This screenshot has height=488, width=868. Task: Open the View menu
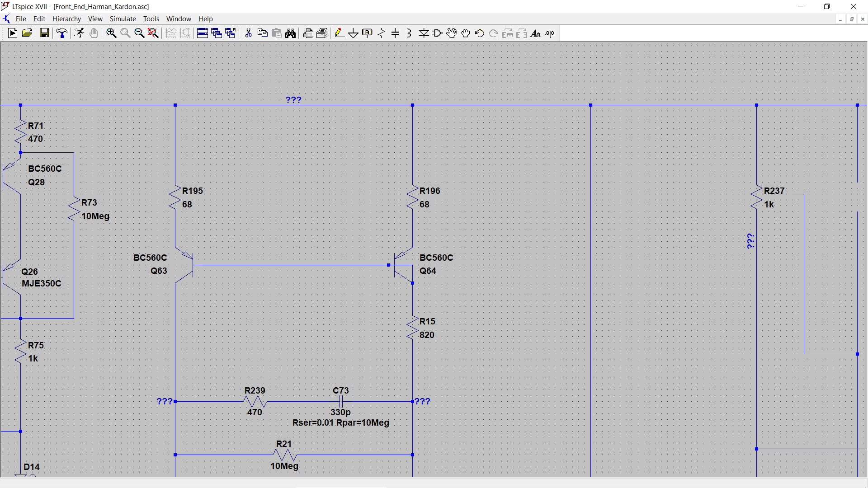point(95,19)
